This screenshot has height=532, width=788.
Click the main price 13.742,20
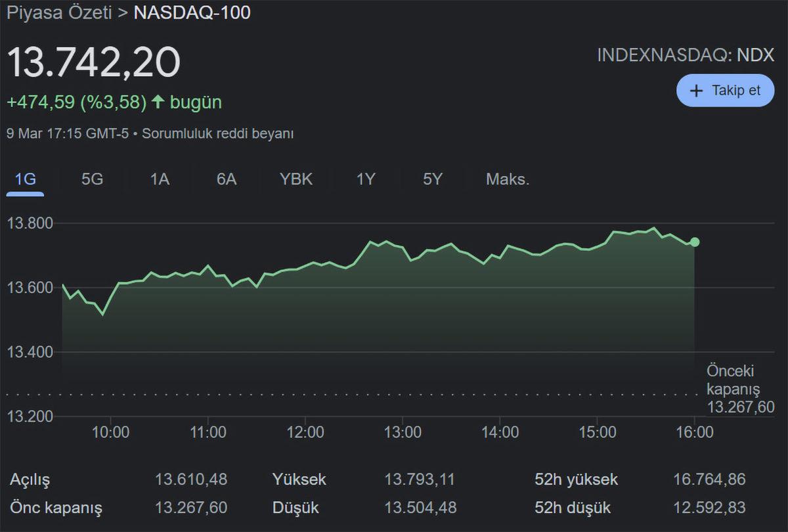click(x=93, y=63)
